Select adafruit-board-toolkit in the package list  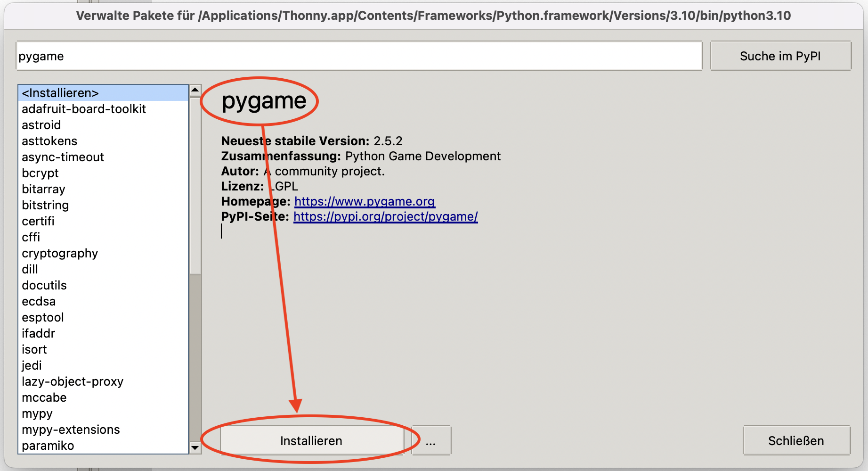click(84, 109)
